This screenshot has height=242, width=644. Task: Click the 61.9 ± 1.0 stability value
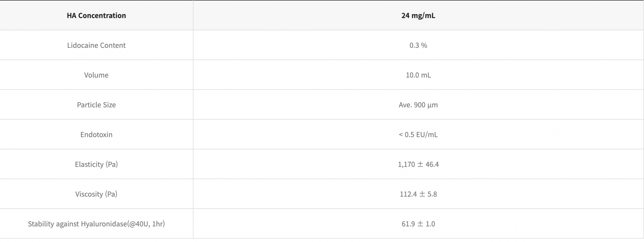tap(418, 224)
